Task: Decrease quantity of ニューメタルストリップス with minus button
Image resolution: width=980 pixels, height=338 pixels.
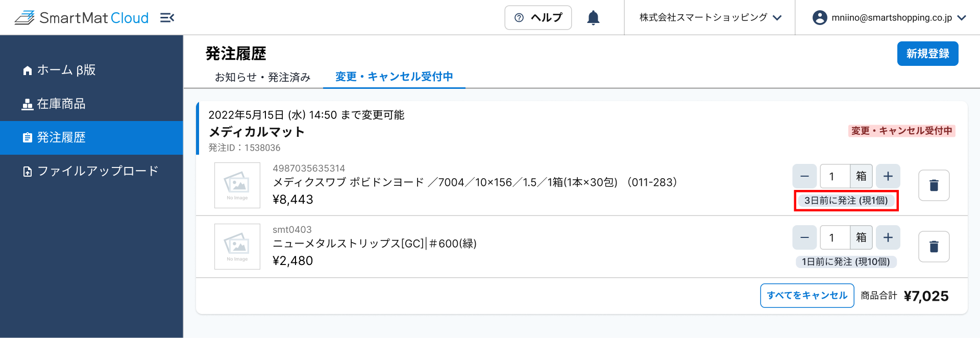Action: coord(804,237)
